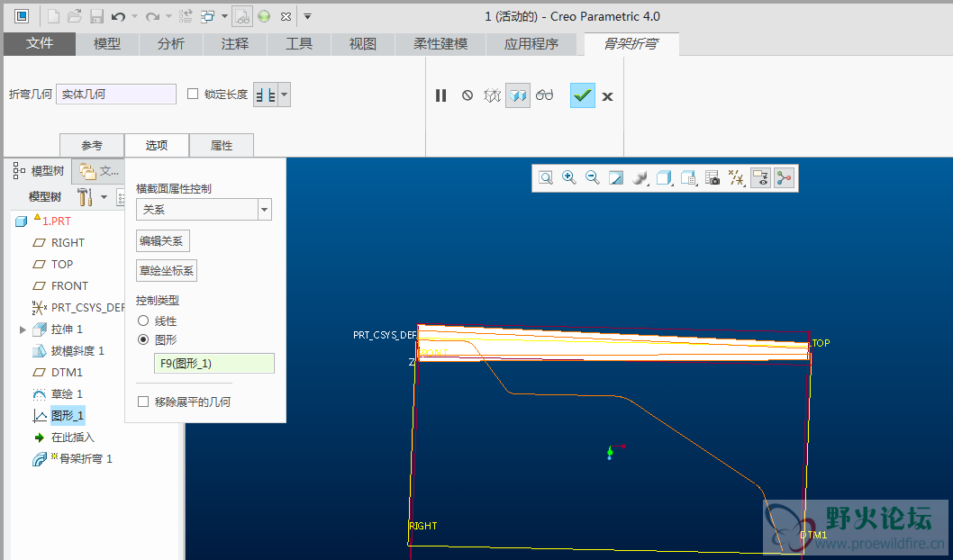Switch to the 柔性建模 ribbon tab

pyautogui.click(x=440, y=44)
